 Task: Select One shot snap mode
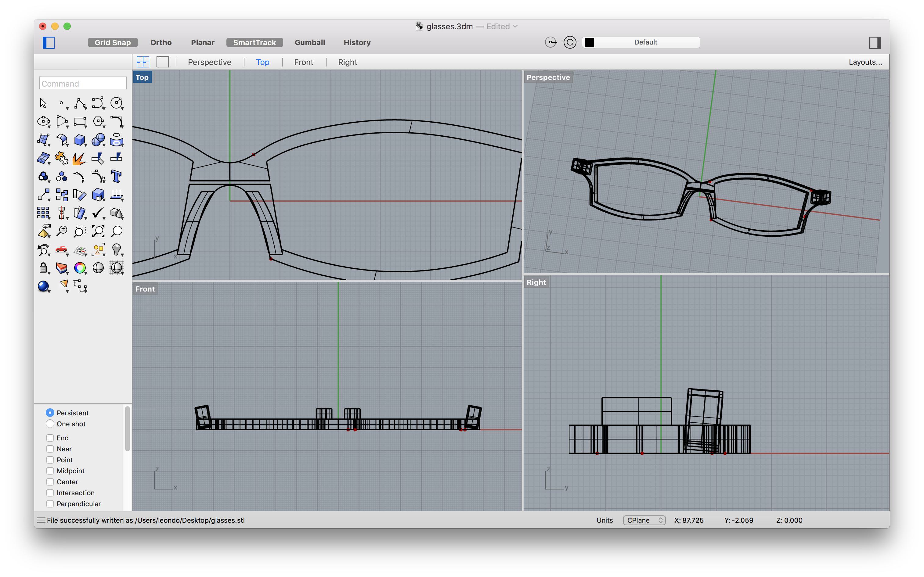click(50, 424)
